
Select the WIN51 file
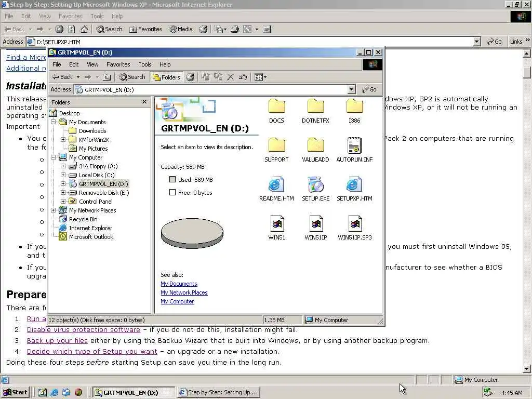(x=276, y=228)
